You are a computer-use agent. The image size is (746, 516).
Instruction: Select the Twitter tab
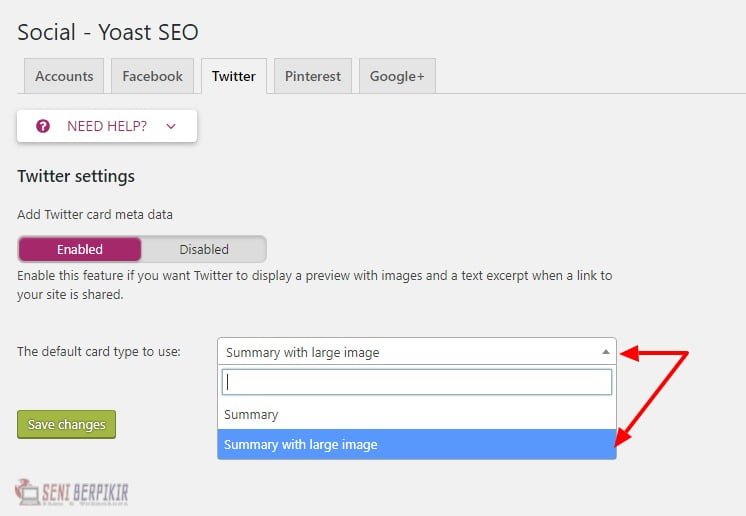(233, 76)
